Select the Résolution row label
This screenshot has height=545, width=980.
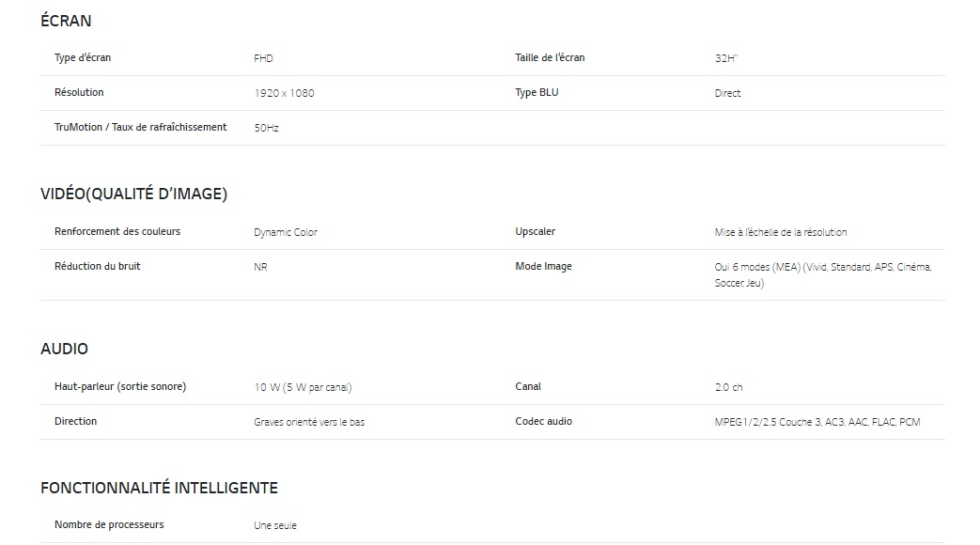click(x=79, y=93)
